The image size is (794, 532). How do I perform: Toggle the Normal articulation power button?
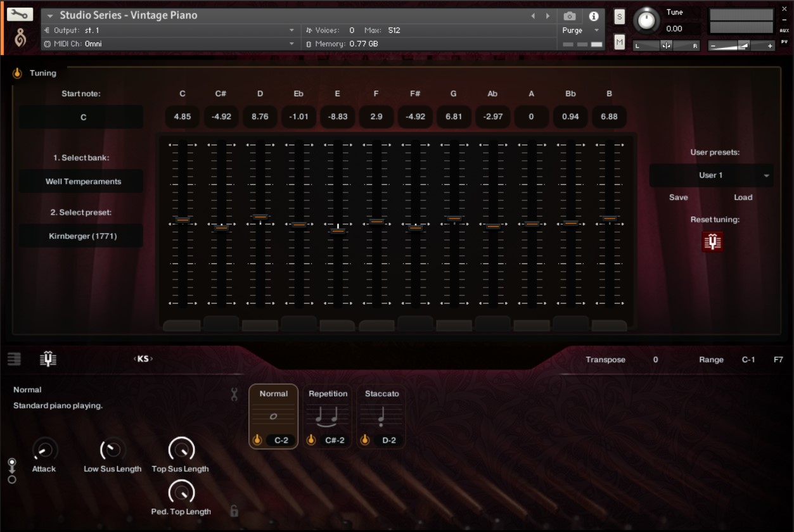[258, 440]
